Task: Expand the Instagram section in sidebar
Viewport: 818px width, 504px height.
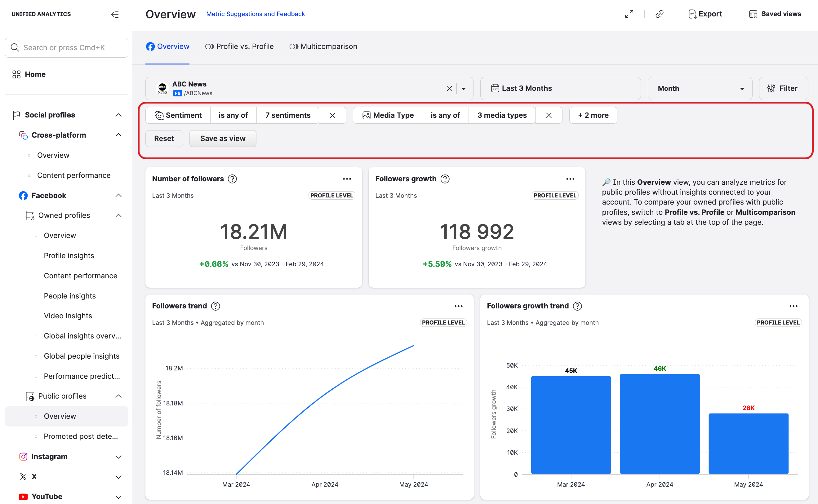Action: click(118, 457)
